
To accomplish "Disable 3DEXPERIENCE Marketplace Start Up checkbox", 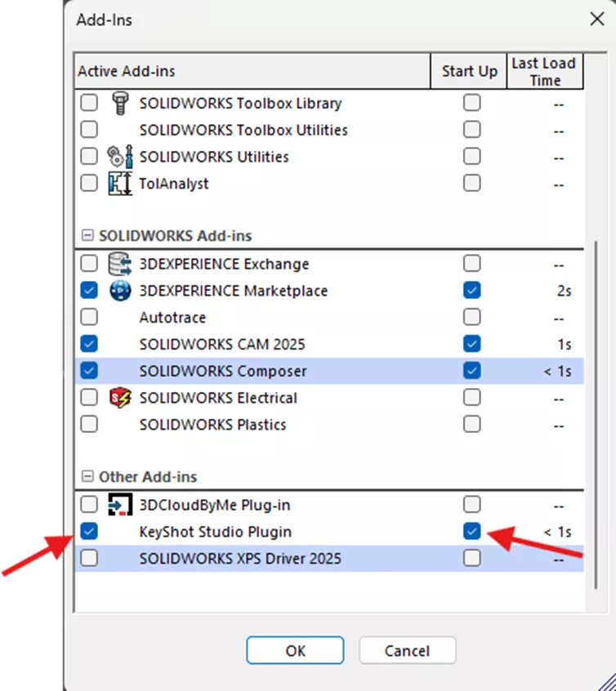I will [472, 291].
